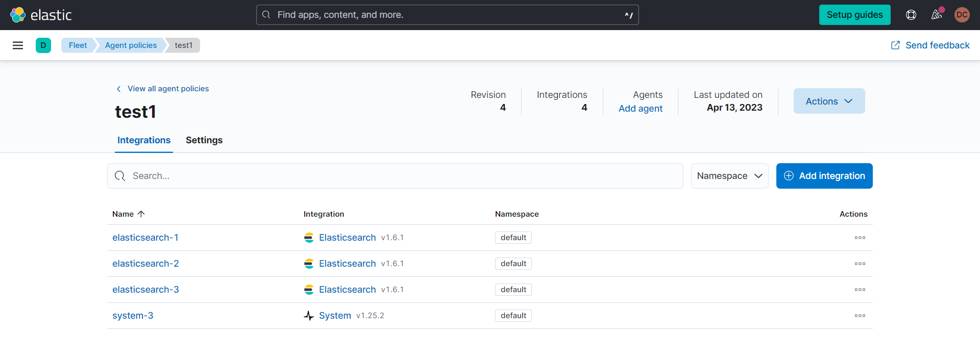Click the back chevron beside View all agent policies
Screen dimensions: 980x360
click(119, 89)
